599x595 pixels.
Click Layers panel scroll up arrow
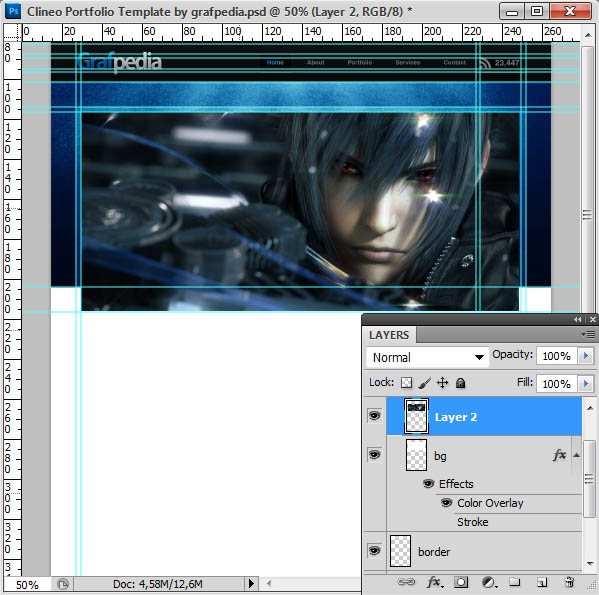coord(589,408)
